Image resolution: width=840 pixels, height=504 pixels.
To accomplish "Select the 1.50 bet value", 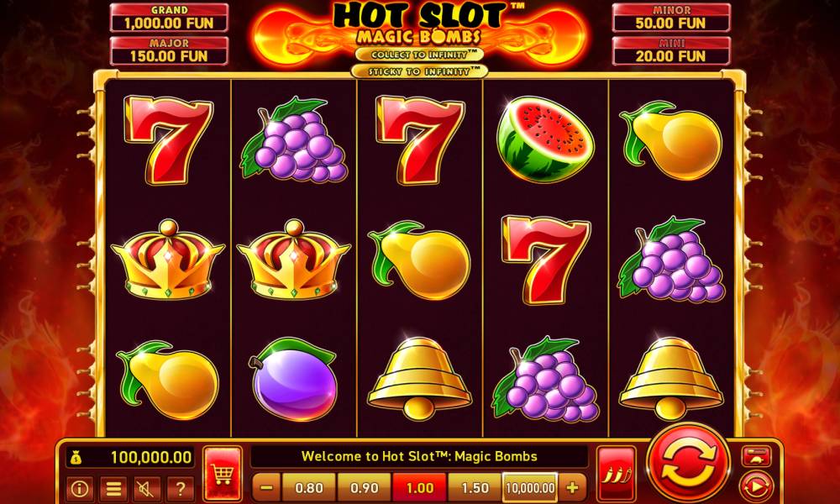I will click(475, 488).
